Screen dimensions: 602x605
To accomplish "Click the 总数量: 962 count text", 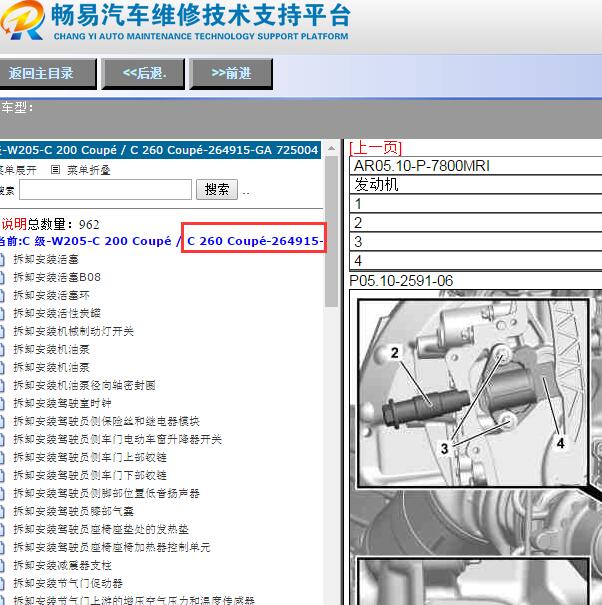I will [x=63, y=224].
